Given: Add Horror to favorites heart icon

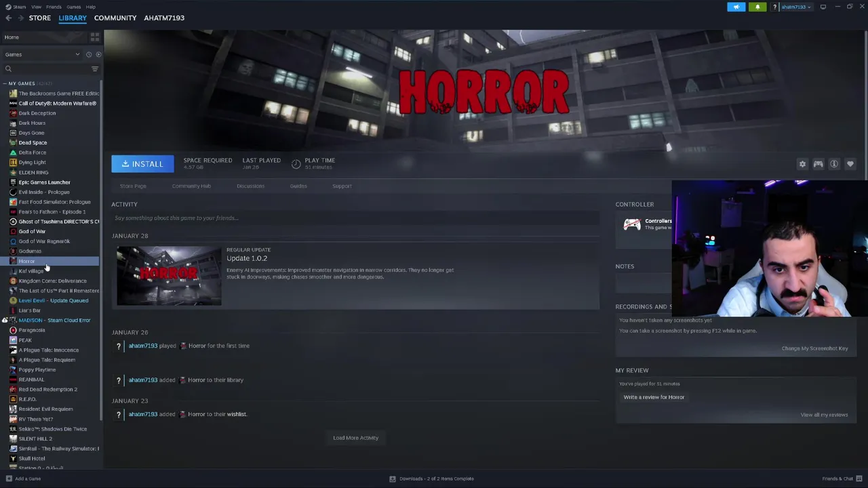Looking at the screenshot, I should tap(850, 164).
